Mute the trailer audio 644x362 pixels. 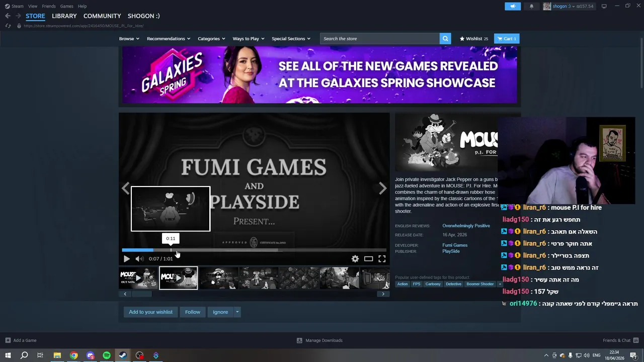[x=139, y=258]
